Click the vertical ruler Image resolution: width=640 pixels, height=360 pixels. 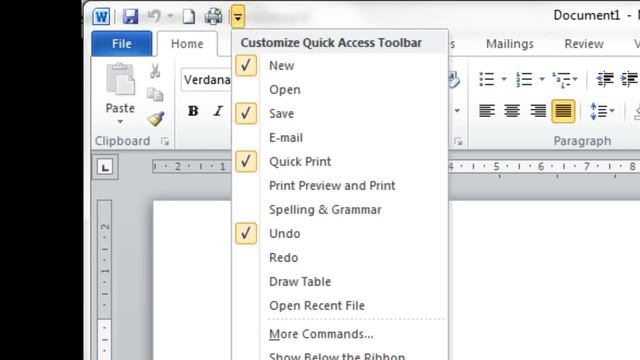[x=104, y=280]
